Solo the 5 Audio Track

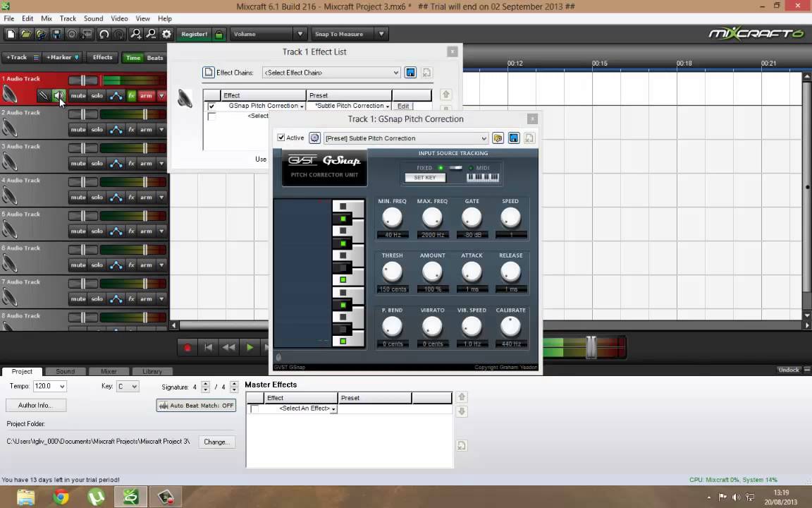pyautogui.click(x=97, y=231)
